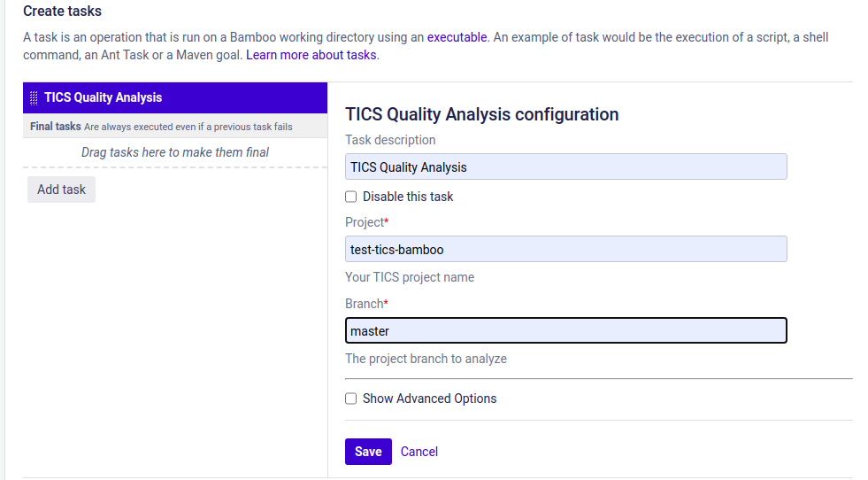Save the task configuration
This screenshot has height=480, width=868.
(x=368, y=452)
